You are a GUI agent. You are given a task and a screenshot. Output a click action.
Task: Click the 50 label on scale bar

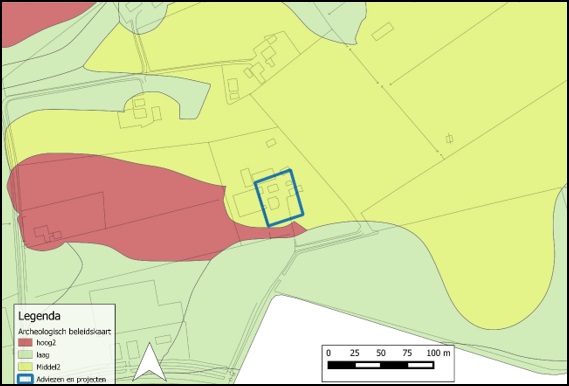pyautogui.click(x=381, y=353)
